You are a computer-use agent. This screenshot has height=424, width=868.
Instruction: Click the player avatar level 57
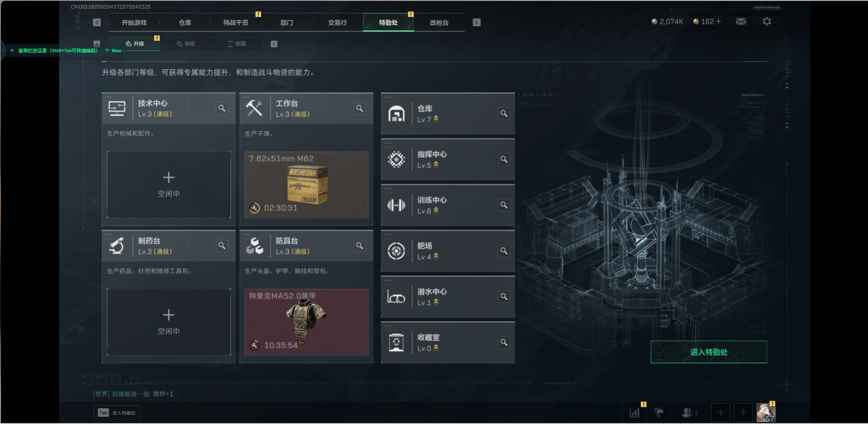click(x=766, y=412)
